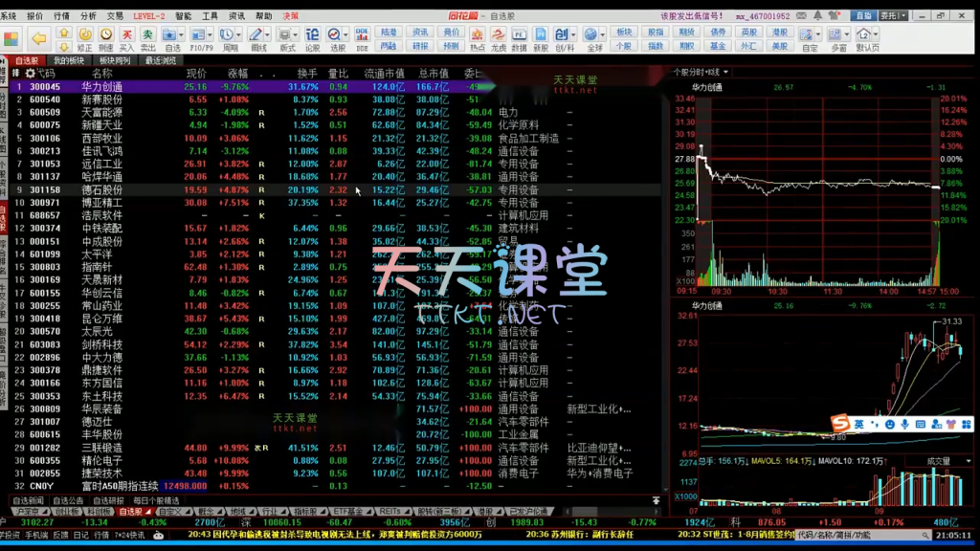Click the 龙虎 leaderboard icon
Viewport: 980px width, 551px height.
(499, 38)
